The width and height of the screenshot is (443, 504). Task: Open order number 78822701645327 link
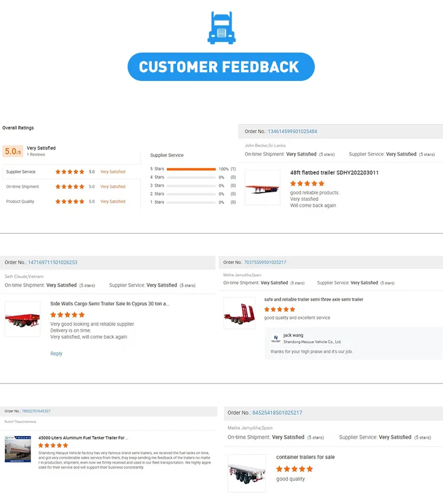pos(36,411)
